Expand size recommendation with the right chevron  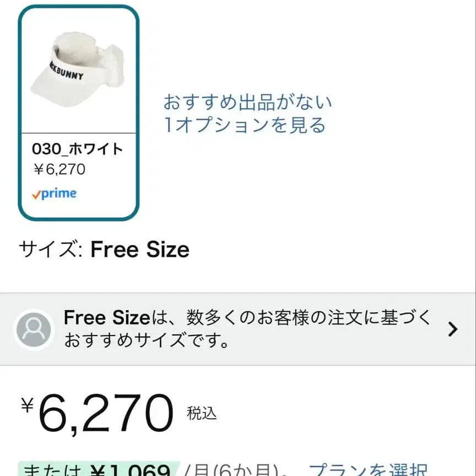(x=452, y=329)
